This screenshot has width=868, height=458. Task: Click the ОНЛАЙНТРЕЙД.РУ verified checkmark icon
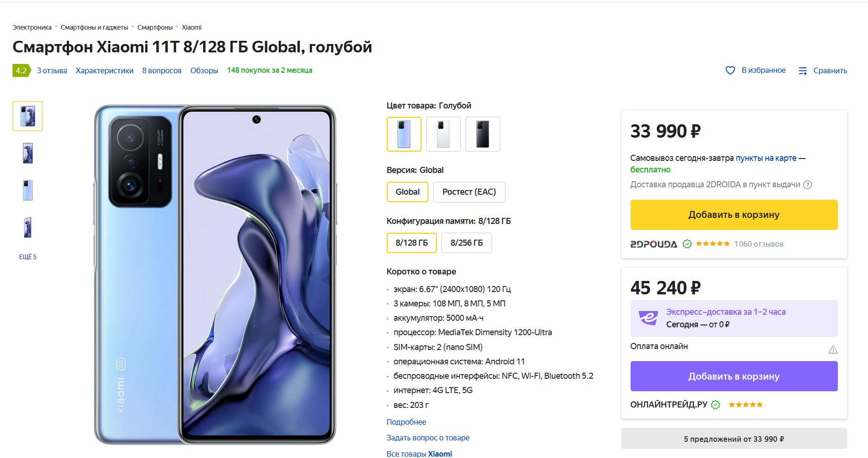715,405
